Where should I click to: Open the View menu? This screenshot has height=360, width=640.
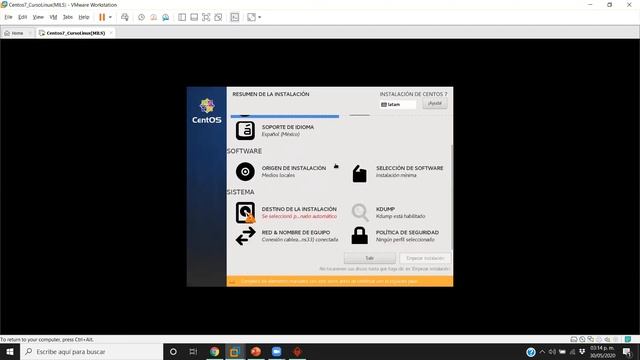(x=38, y=17)
